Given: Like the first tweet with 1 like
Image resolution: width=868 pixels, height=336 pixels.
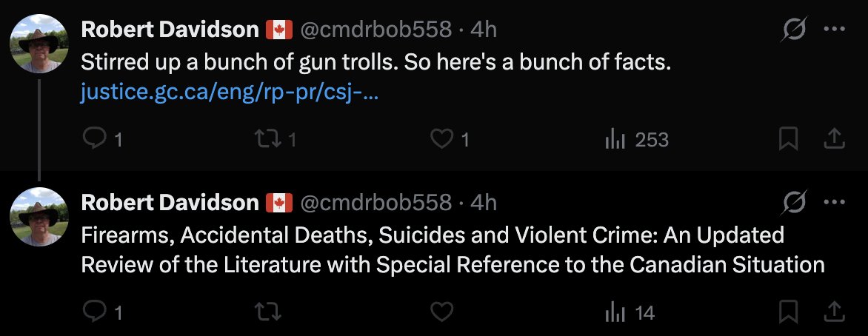Looking at the screenshot, I should (442, 139).
